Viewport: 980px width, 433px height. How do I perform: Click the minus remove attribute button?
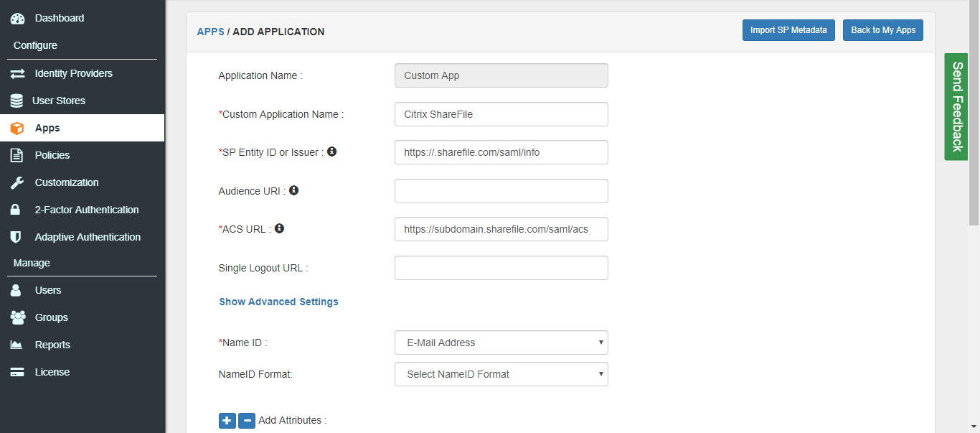pyautogui.click(x=247, y=421)
